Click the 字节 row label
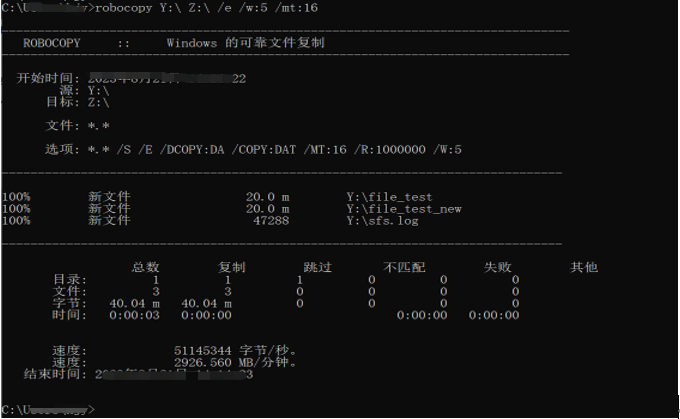Screen dimensions: 680x419 click(69, 303)
